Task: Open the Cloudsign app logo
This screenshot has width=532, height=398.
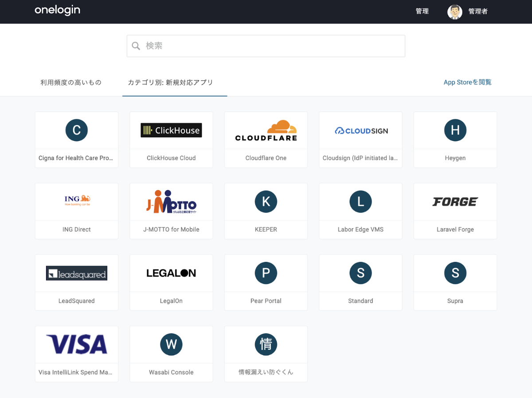Action: pos(360,130)
